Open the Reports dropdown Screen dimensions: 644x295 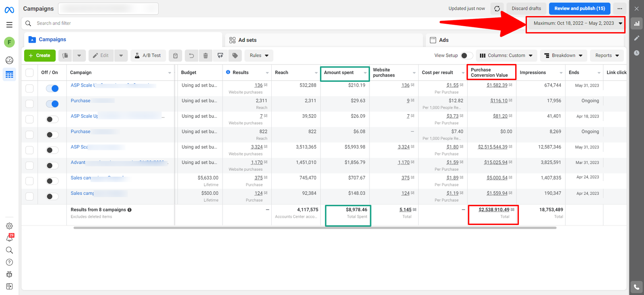pyautogui.click(x=607, y=56)
